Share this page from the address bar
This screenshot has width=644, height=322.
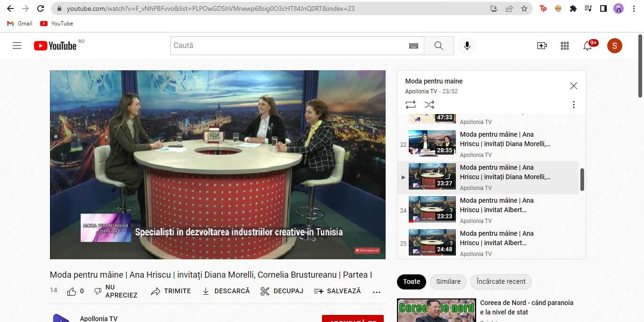point(509,8)
